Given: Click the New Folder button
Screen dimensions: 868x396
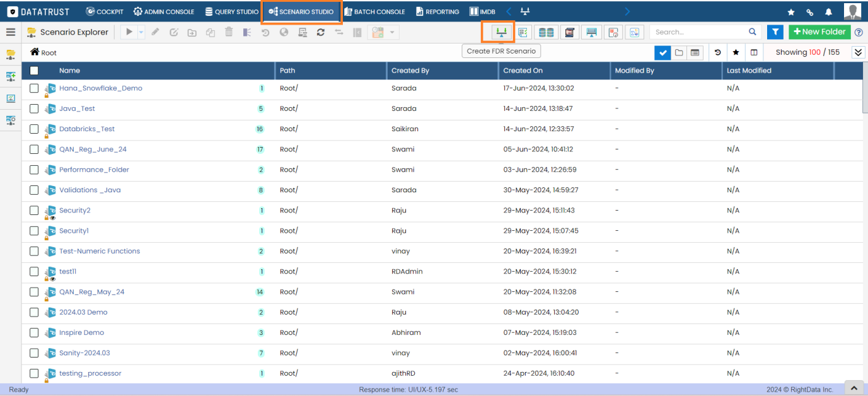Looking at the screenshot, I should [x=819, y=32].
